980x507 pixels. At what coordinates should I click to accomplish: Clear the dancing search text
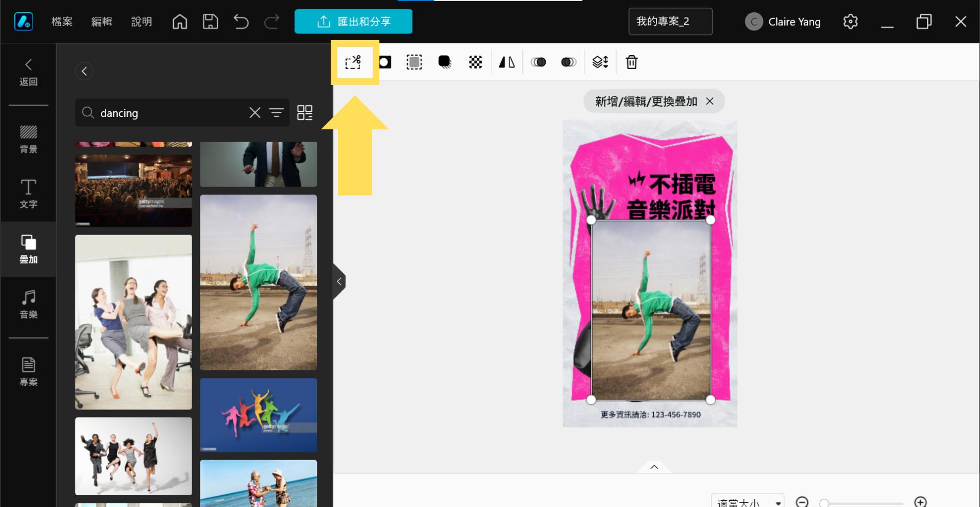coord(255,113)
